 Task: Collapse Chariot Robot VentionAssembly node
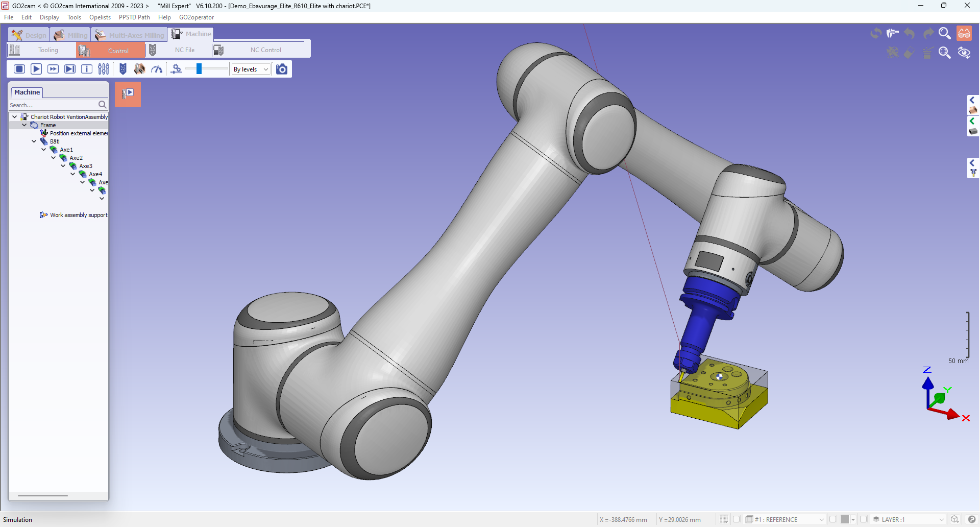point(15,117)
